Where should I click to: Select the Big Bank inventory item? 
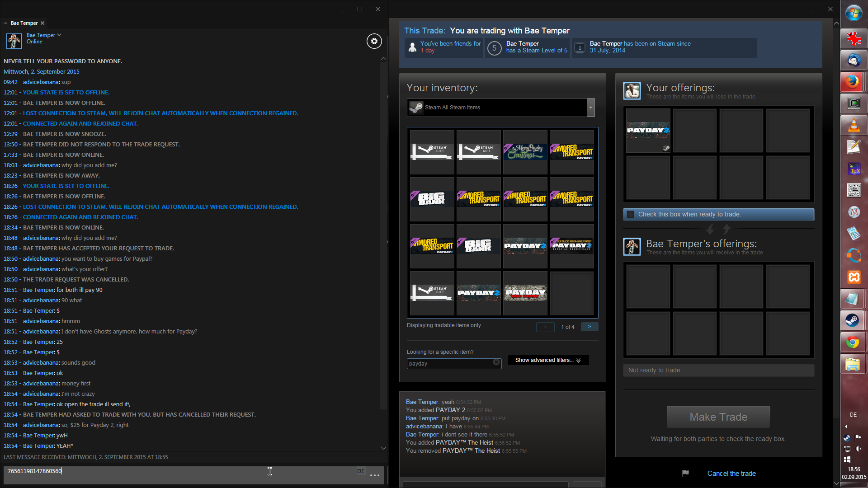tap(432, 199)
